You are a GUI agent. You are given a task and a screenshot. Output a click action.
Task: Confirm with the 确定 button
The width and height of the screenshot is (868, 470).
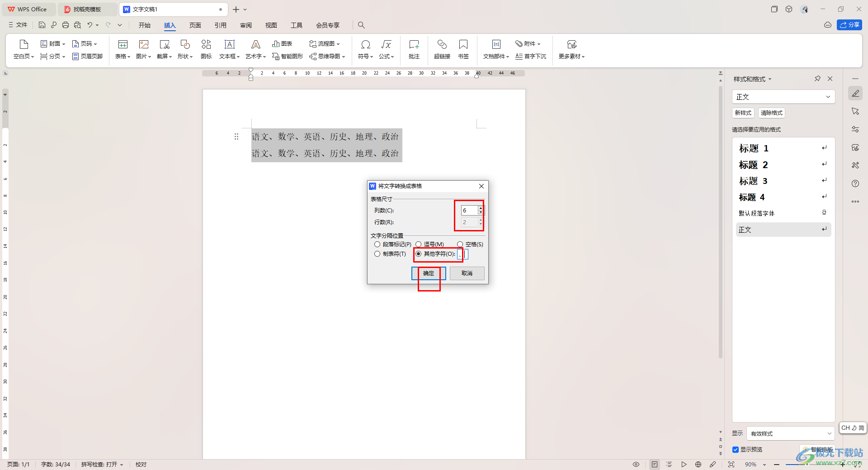[x=429, y=273]
